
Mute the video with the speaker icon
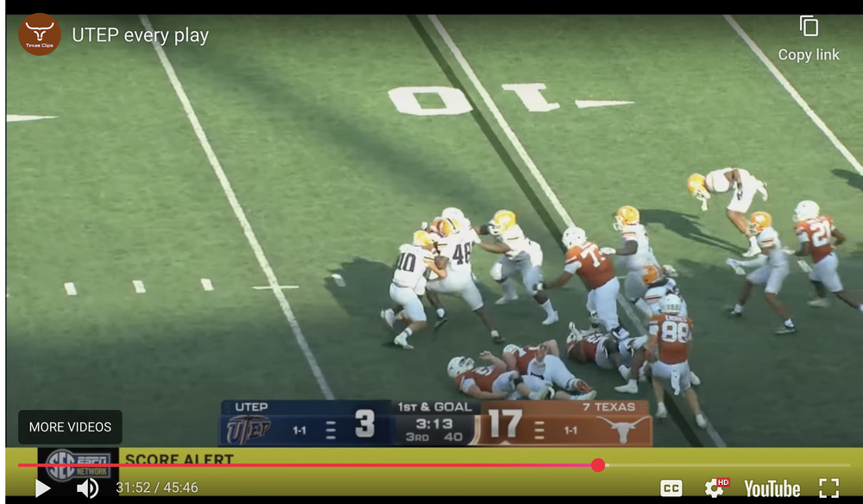(87, 488)
